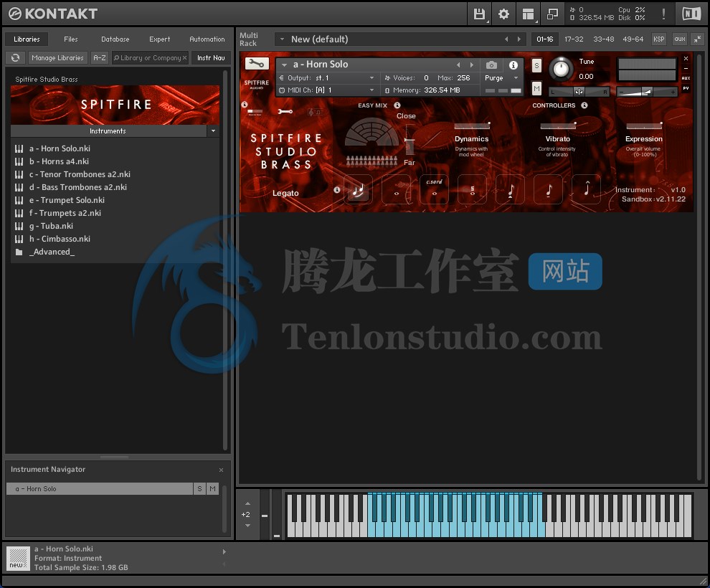
Task: Go to next instrument preset arrow
Action: [471, 65]
